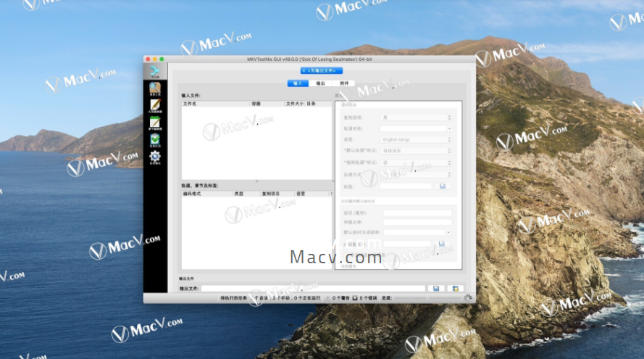This screenshot has height=359, width=644.
Task: Click the MKVToolNix GUI window title text
Action: click(x=309, y=59)
